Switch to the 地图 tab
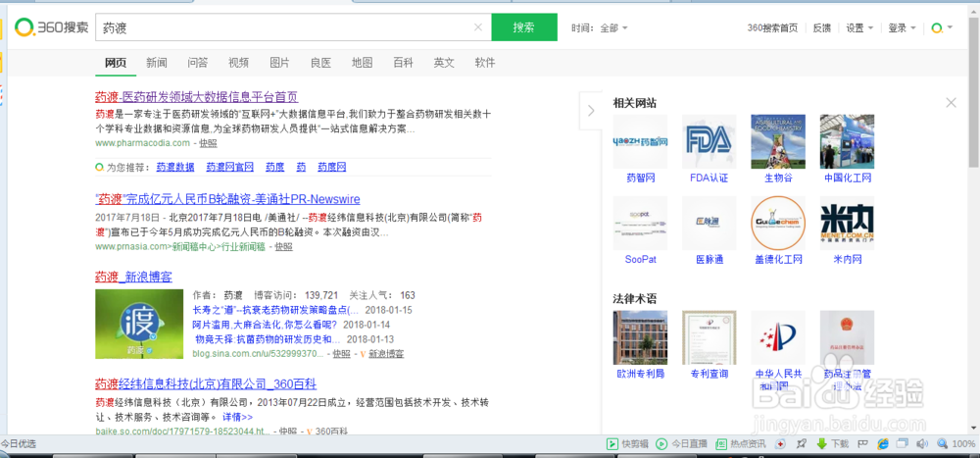 pyautogui.click(x=362, y=63)
